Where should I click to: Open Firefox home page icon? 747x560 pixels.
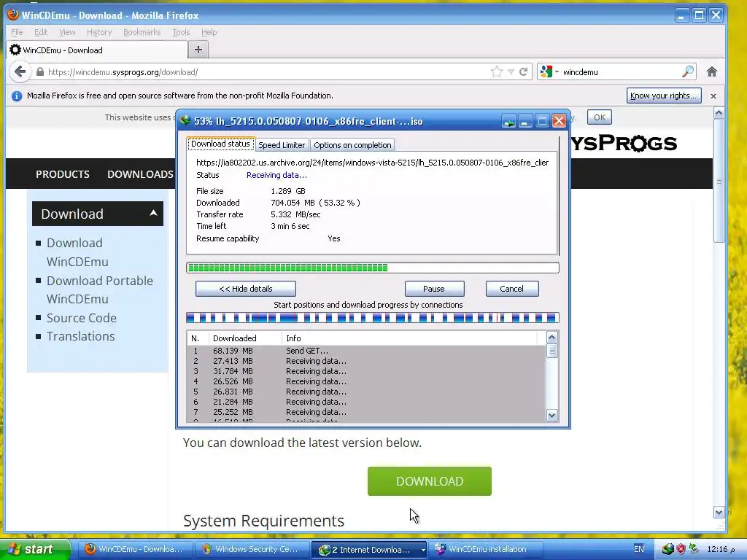click(712, 72)
